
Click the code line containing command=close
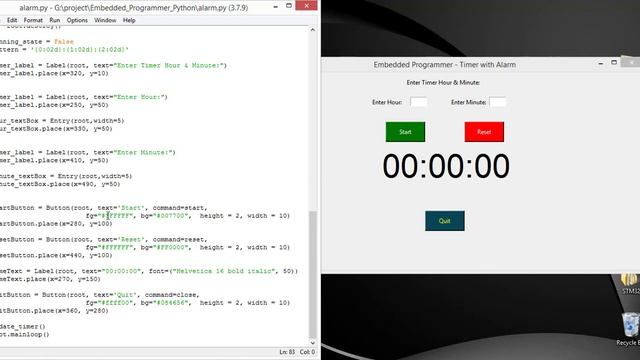100,295
